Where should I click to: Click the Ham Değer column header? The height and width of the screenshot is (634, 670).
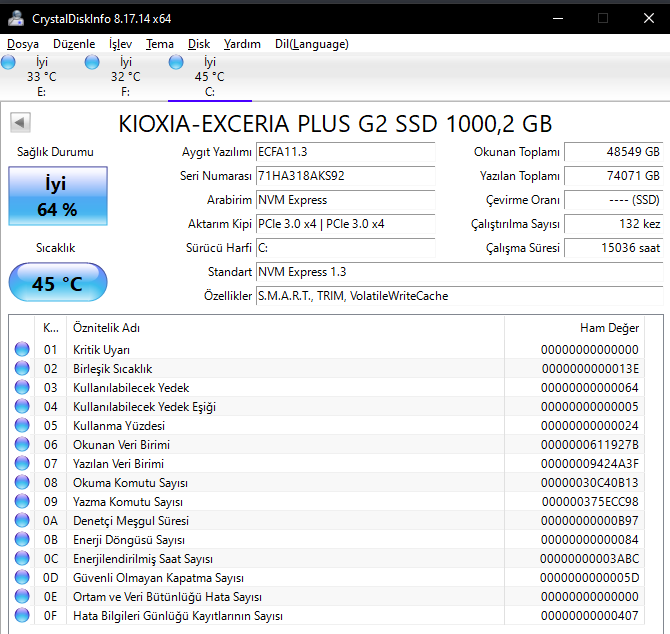tap(608, 328)
